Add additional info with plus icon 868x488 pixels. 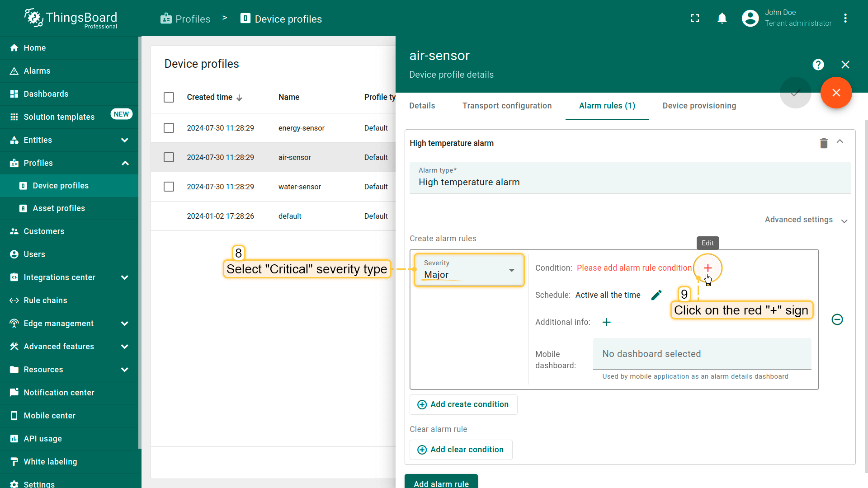[x=607, y=322]
